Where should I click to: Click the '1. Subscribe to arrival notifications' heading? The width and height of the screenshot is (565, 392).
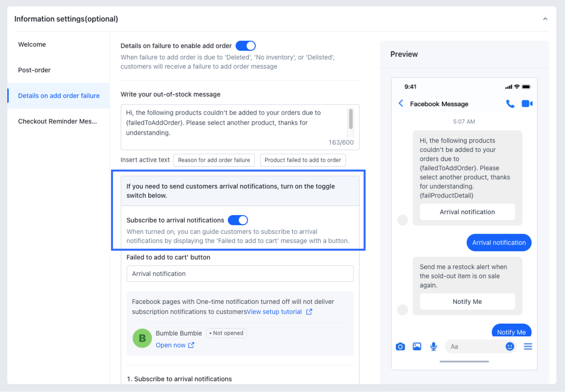click(179, 379)
